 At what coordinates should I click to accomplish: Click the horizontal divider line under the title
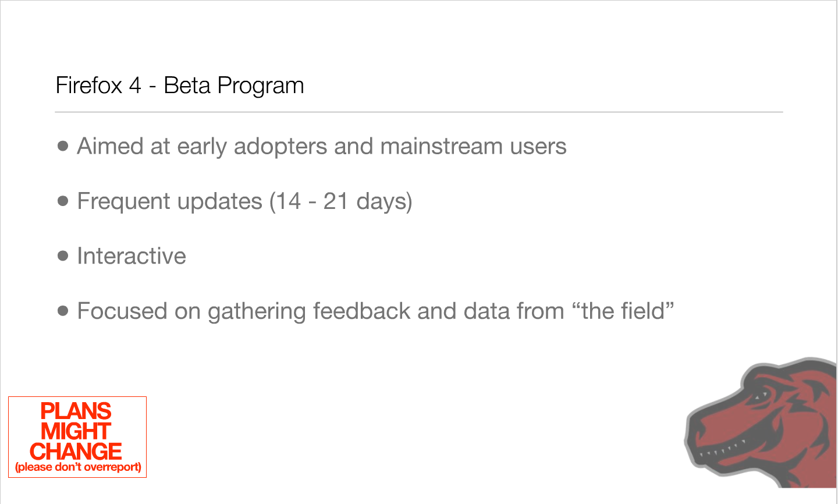coord(419,112)
